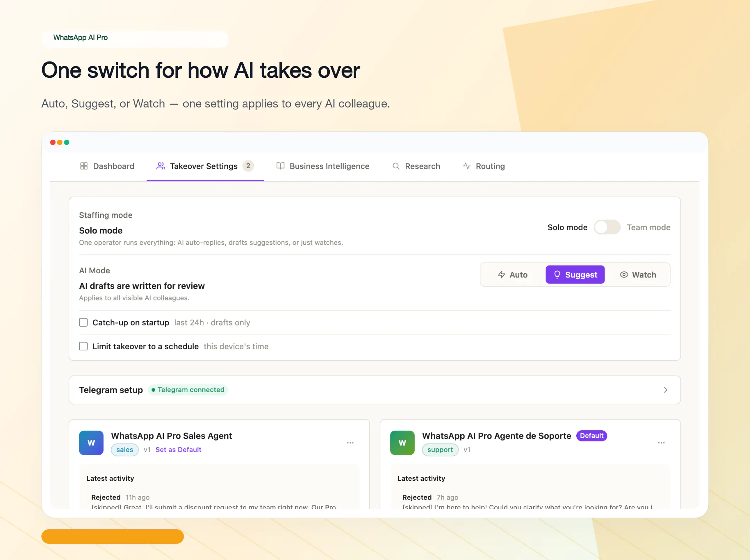Click the orange button at bottom left
Screen dimensions: 750x560
pos(112,536)
